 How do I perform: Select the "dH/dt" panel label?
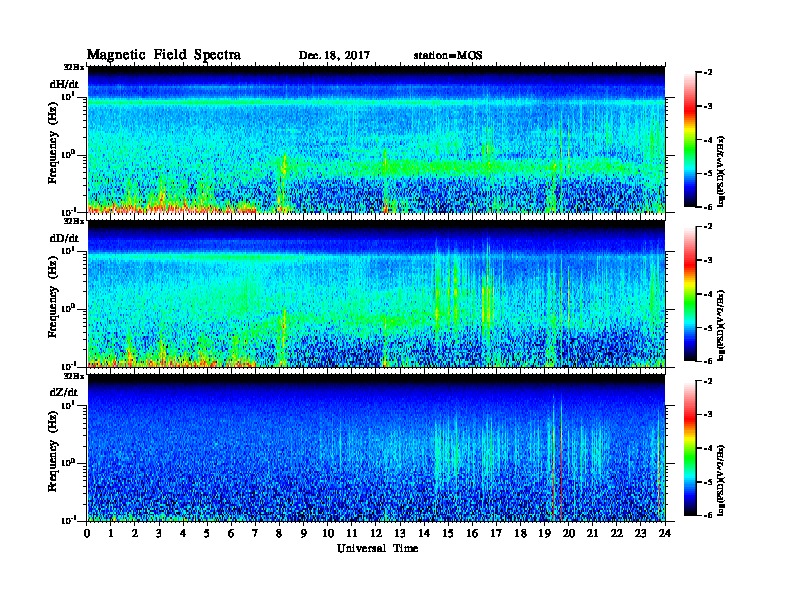point(64,84)
